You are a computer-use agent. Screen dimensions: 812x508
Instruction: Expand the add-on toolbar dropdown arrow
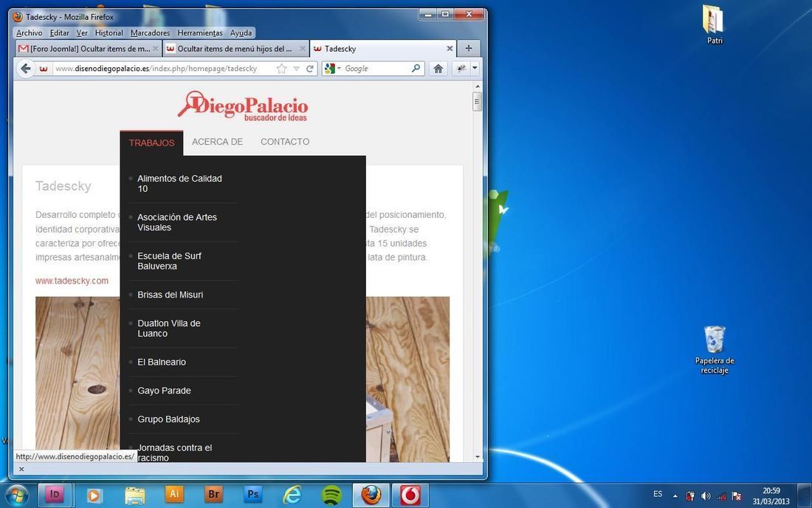point(475,69)
